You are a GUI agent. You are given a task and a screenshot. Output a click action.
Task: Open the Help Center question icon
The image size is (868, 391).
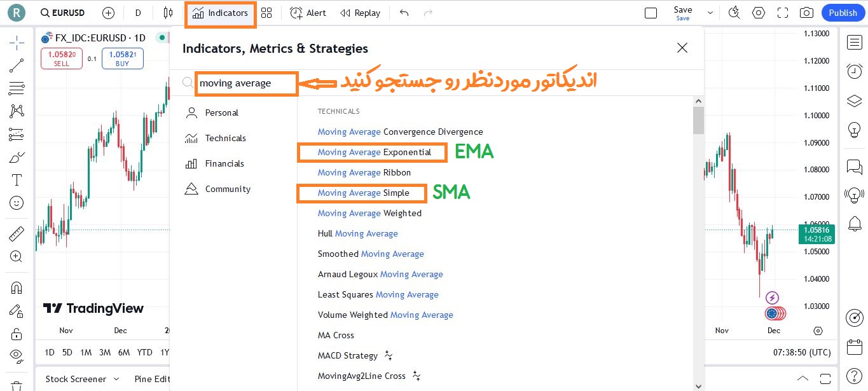tap(854, 376)
